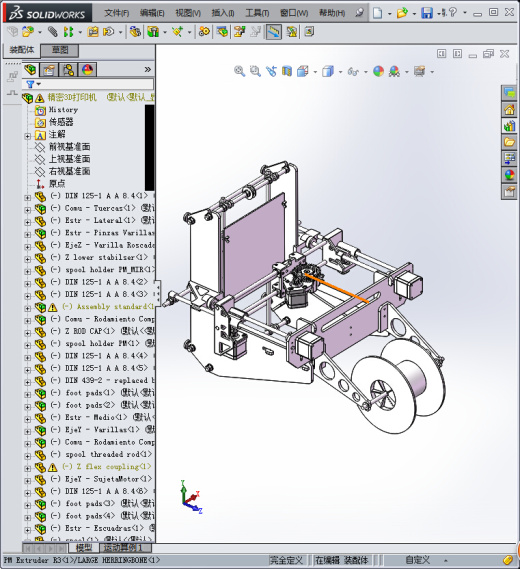Open the 文件(F) menu
Image resolution: width=520 pixels, height=569 pixels.
[x=116, y=13]
